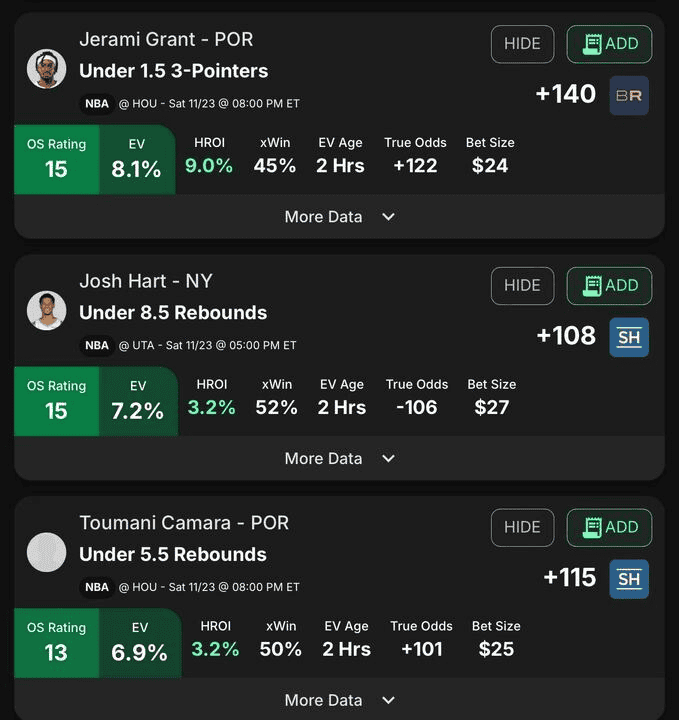Hide the Jerami Grant 3-Pointers bet
Screen dimensions: 679x720
click(x=522, y=44)
